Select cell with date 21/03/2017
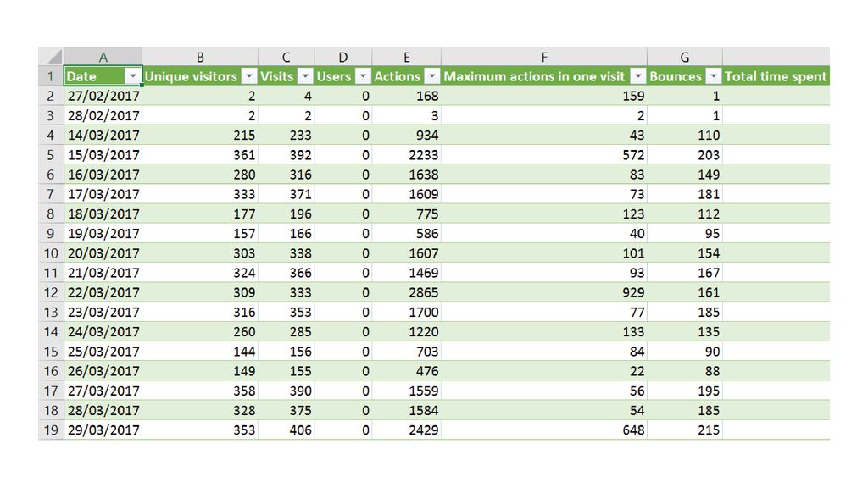868x488 pixels. [103, 273]
